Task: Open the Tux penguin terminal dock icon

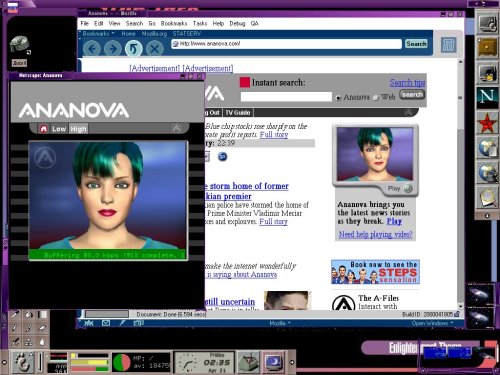Action: (x=487, y=73)
